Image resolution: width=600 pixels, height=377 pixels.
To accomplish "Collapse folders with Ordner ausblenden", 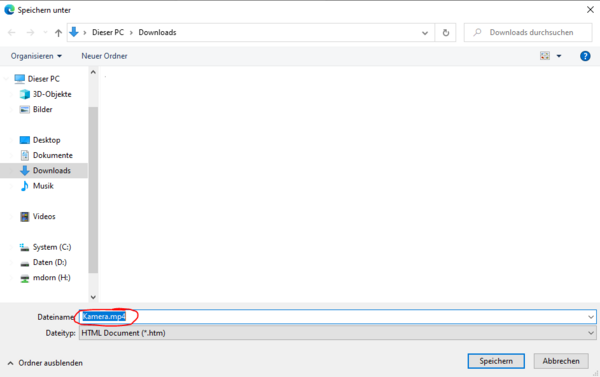I will pos(45,363).
